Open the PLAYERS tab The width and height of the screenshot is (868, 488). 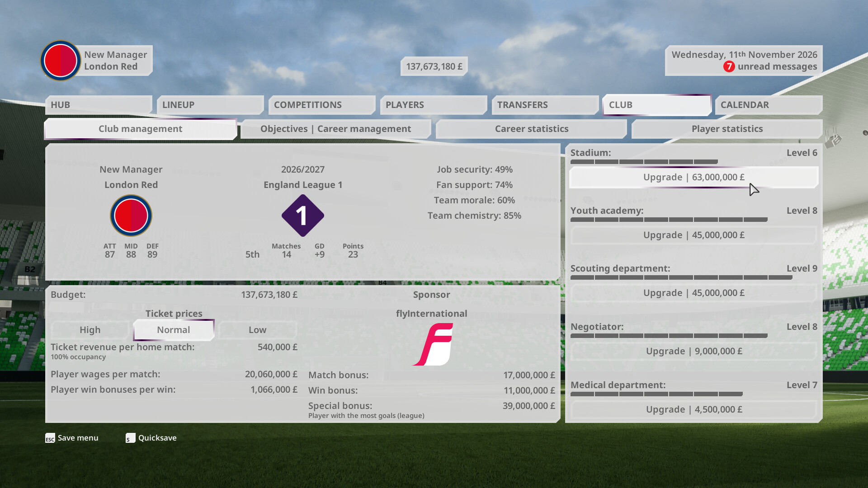click(x=434, y=105)
